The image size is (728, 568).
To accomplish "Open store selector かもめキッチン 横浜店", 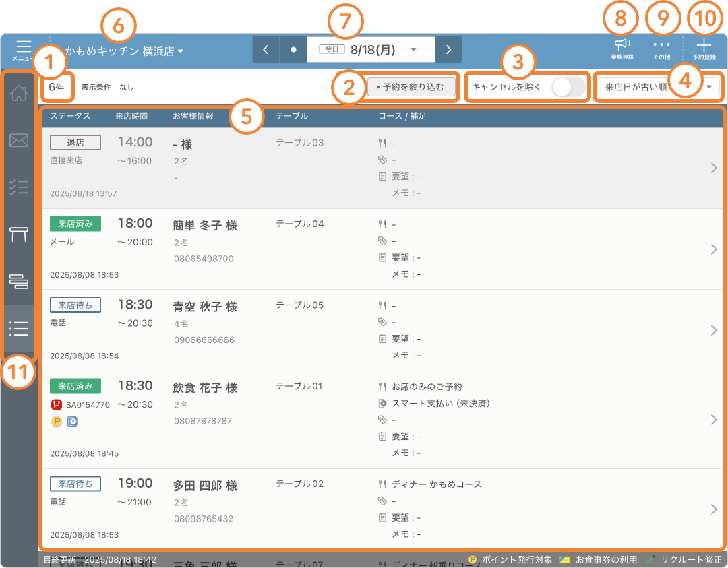I will click(125, 51).
